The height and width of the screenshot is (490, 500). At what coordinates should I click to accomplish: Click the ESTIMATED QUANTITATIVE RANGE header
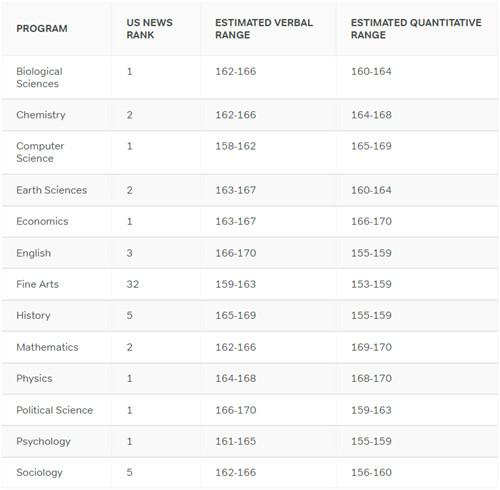416,29
